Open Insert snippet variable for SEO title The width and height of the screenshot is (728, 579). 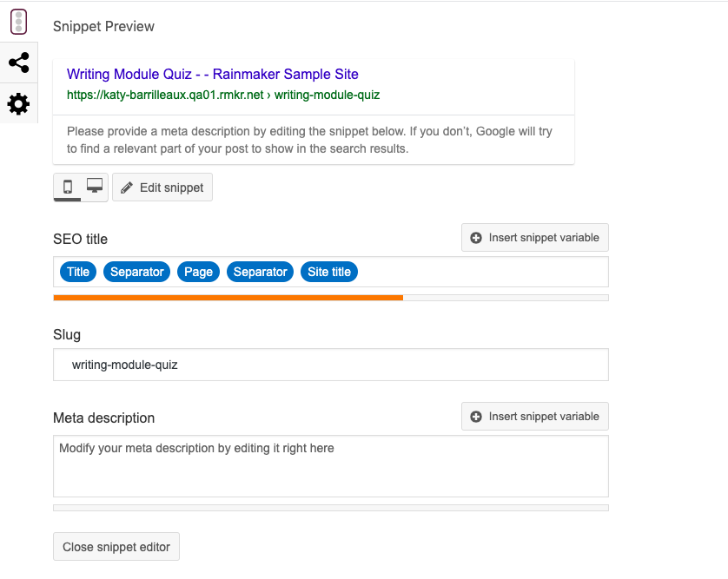click(534, 237)
